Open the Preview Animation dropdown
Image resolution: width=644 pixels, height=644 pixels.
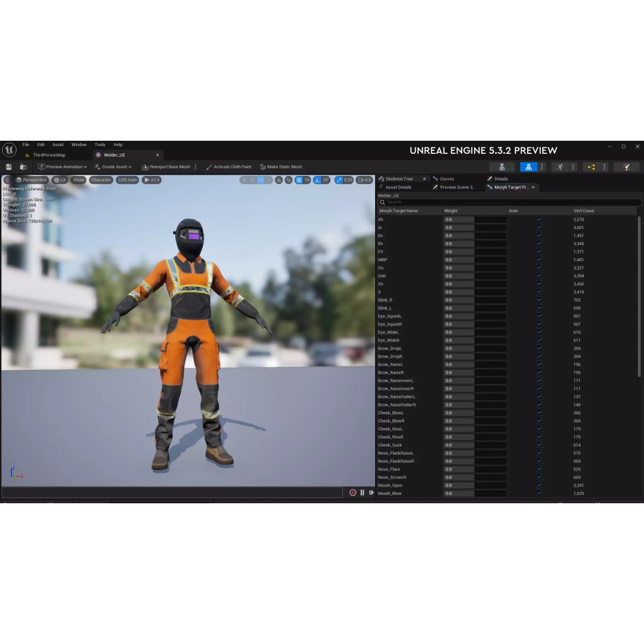click(x=63, y=167)
